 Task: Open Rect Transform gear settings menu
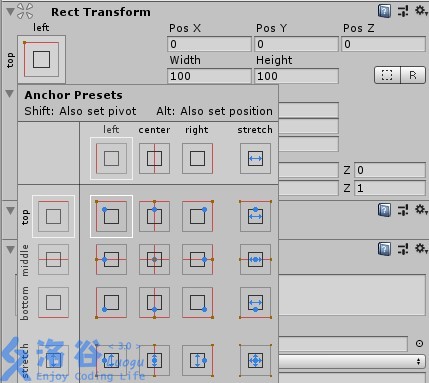tap(421, 11)
